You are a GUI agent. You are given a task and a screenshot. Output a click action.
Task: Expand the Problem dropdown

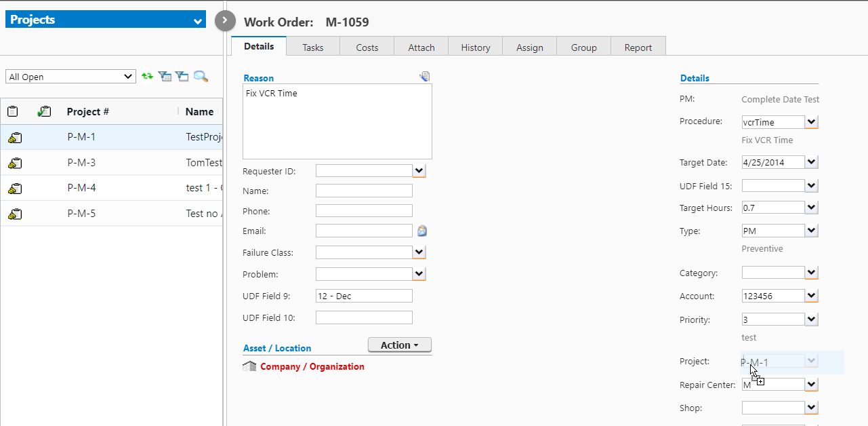[x=419, y=274]
